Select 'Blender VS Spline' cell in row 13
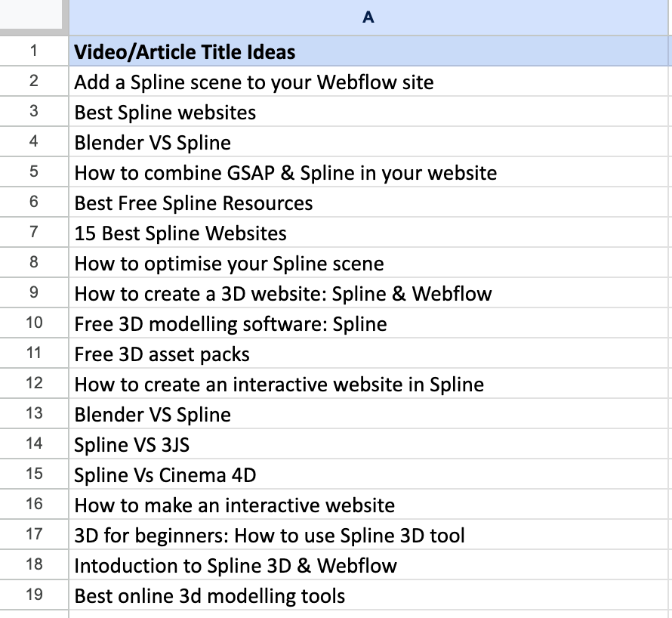Image resolution: width=672 pixels, height=618 pixels. tap(370, 414)
